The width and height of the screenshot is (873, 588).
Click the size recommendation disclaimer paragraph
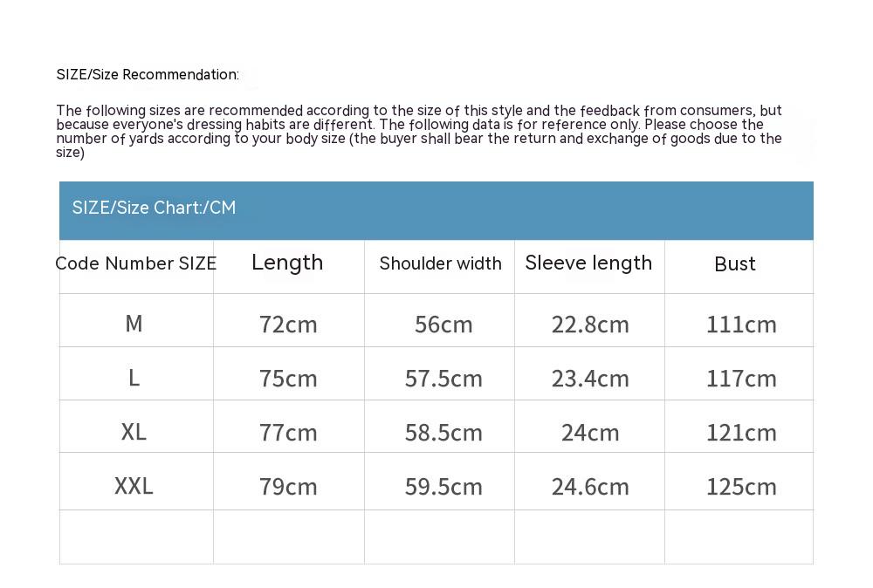click(x=419, y=132)
